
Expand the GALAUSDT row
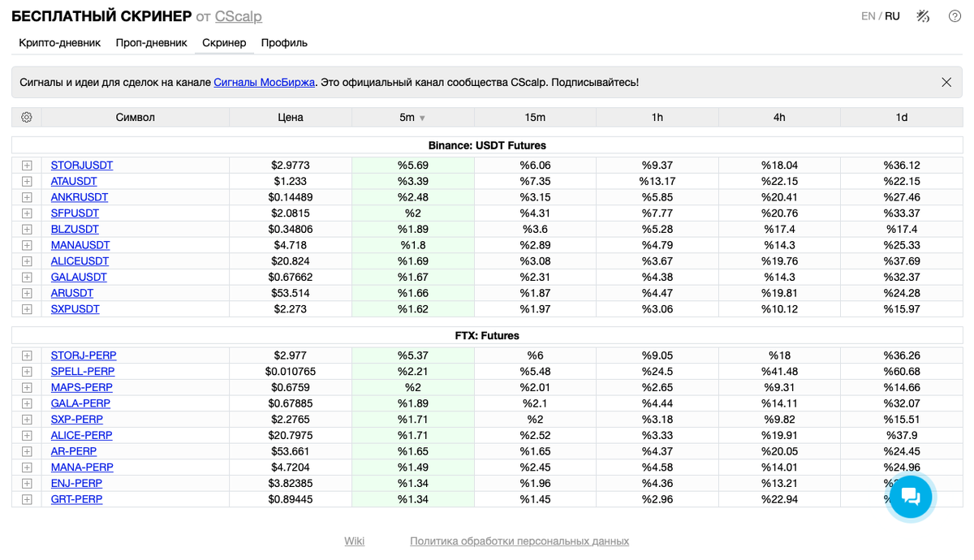pos(27,278)
